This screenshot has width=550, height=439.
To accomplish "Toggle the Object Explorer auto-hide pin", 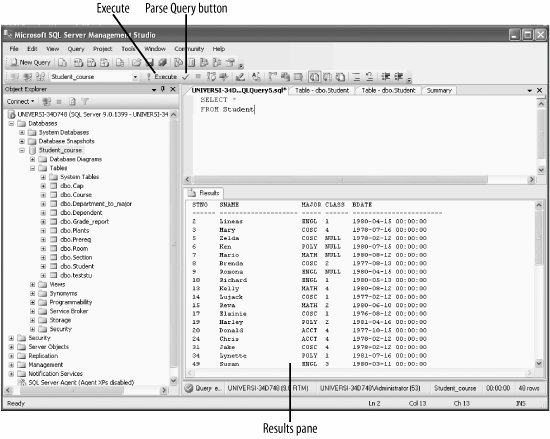I will point(163,89).
